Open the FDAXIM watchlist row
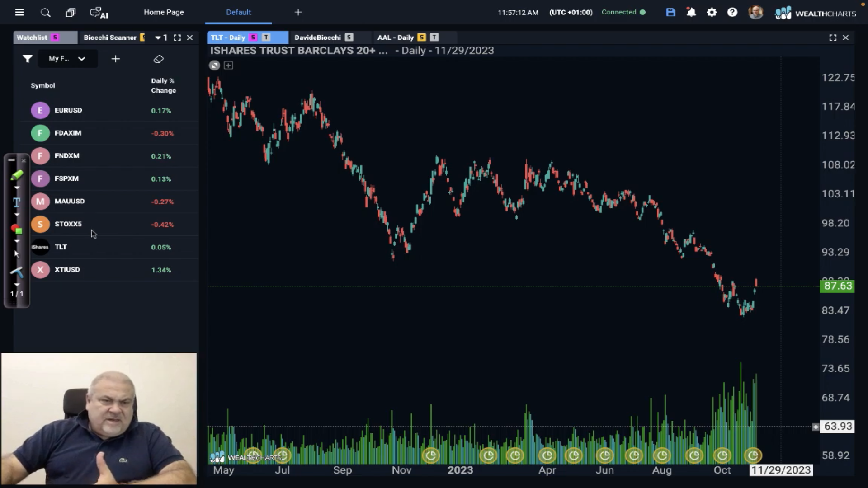This screenshot has height=488, width=868. pyautogui.click(x=109, y=133)
